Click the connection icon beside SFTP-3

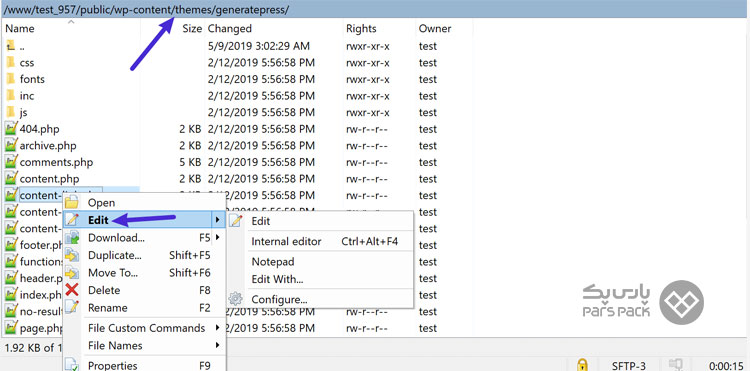coord(675,366)
